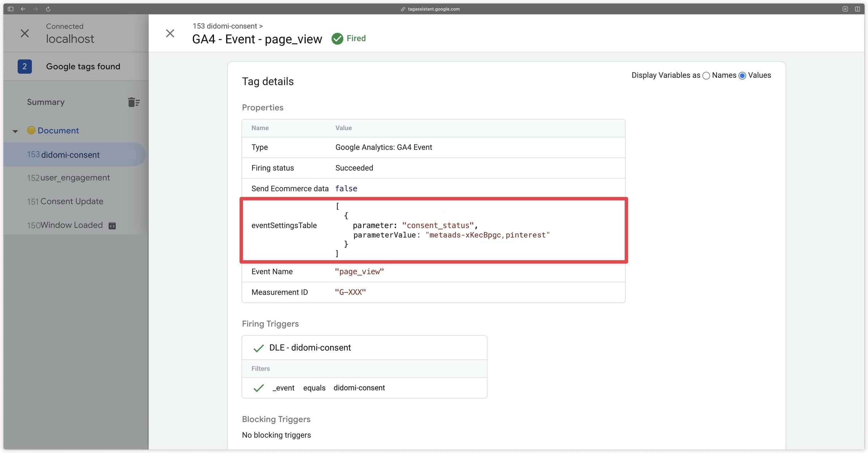This screenshot has height=453, width=868.
Task: Click the browser back arrow
Action: pos(23,9)
